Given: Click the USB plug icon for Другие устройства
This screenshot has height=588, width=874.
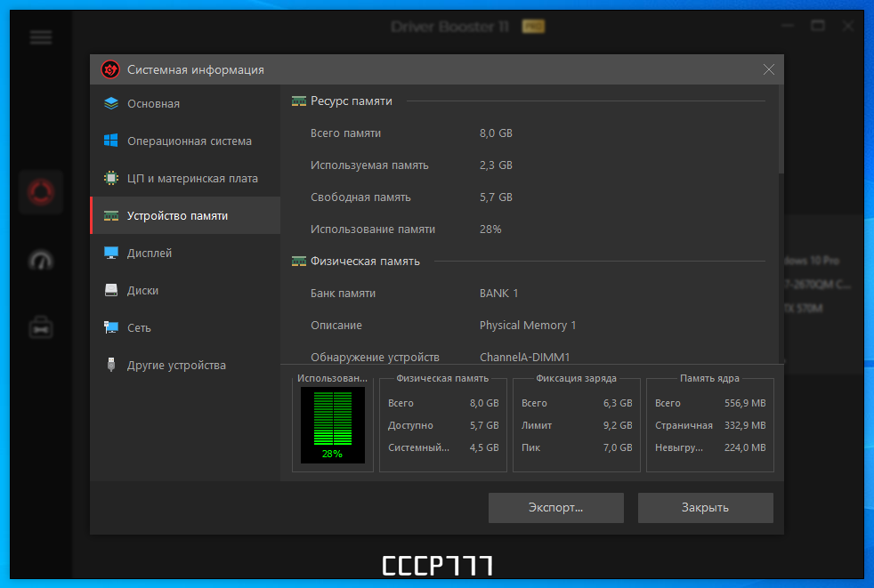Looking at the screenshot, I should pyautogui.click(x=111, y=365).
